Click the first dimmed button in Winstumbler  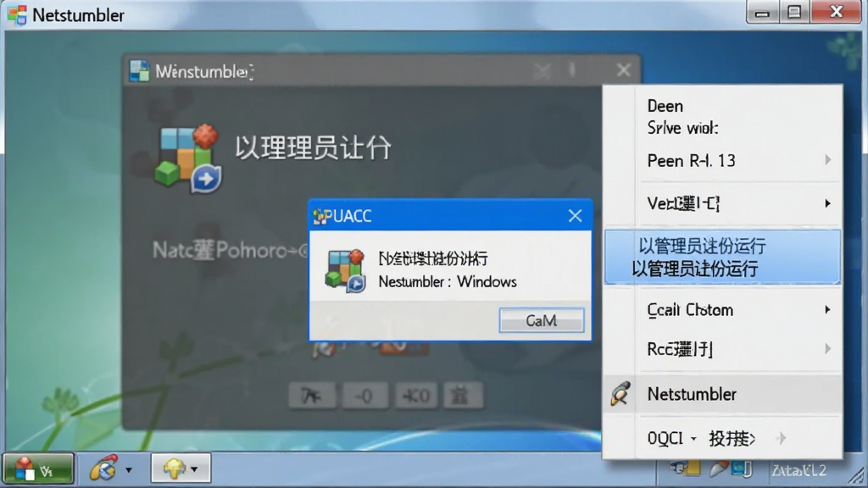(312, 396)
